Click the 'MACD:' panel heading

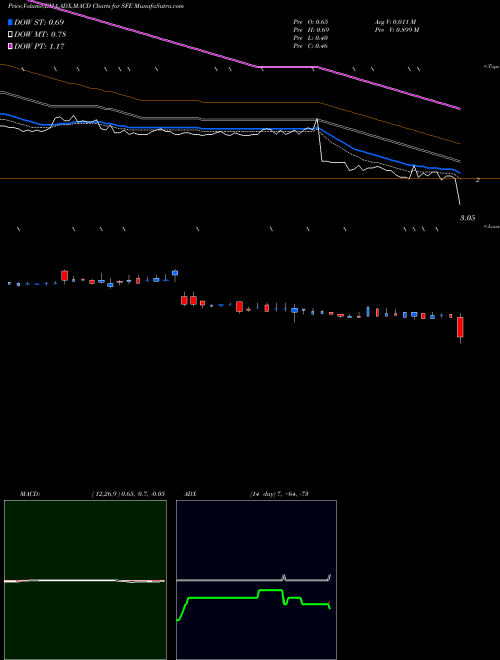30,494
